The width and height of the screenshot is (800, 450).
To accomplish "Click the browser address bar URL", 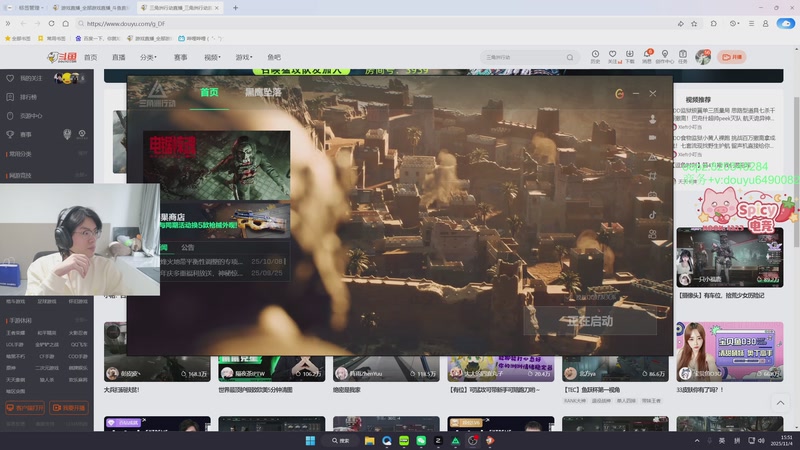I will 126,23.
